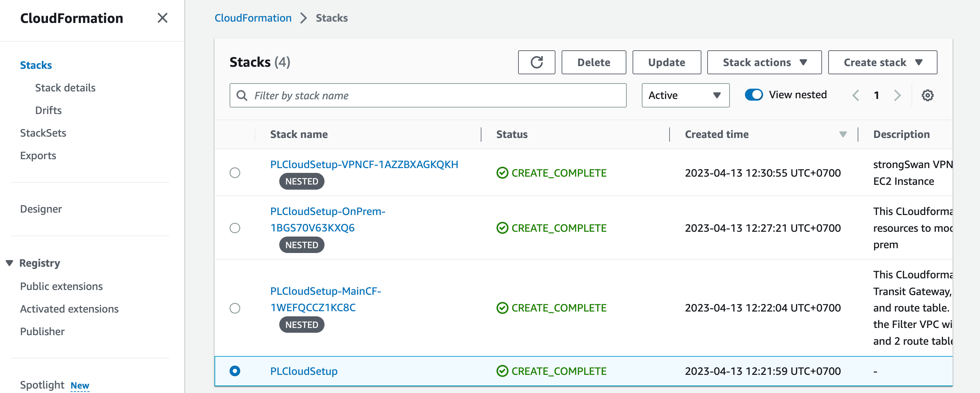The width and height of the screenshot is (980, 393).
Task: Select the PLCloudSetup-MainCF stack radio button
Action: (235, 308)
